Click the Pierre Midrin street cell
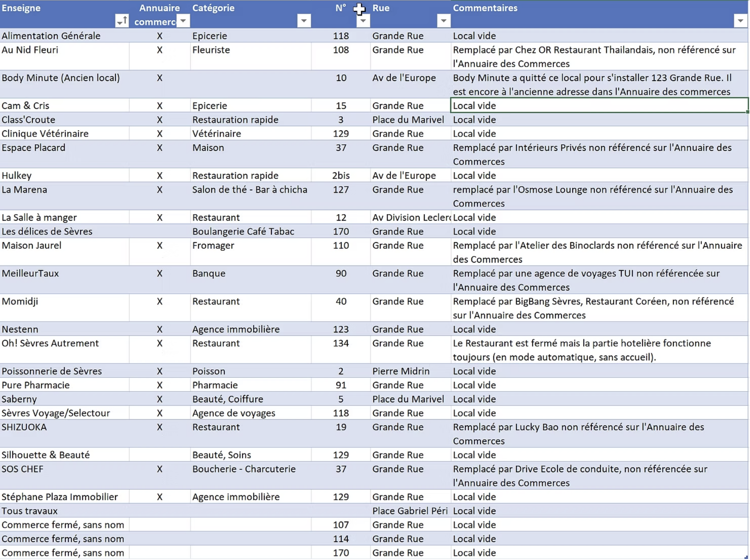Viewport: 750px width, 560px height. (x=401, y=371)
